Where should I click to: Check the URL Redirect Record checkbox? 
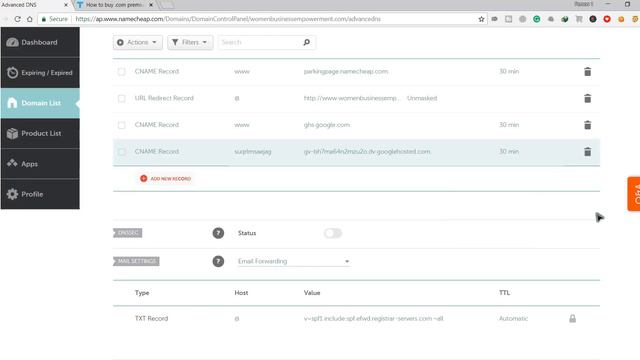point(122,98)
